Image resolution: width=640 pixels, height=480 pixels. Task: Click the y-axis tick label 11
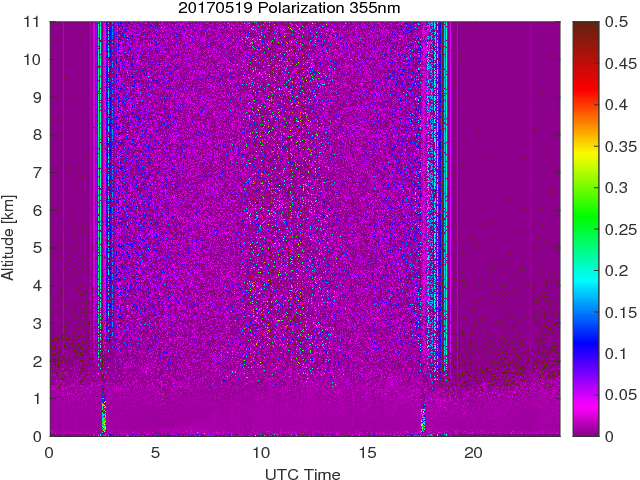coord(34,22)
